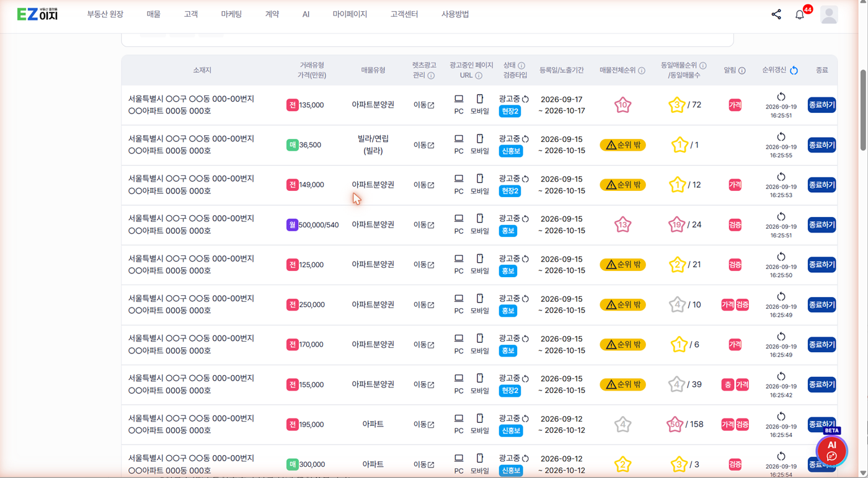Refresh ranking icon for 135,000 row
This screenshot has height=478, width=868.
coord(781,97)
